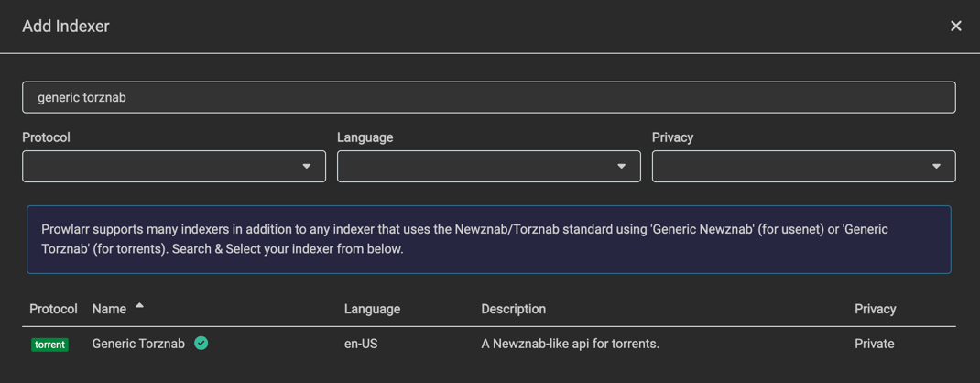980x383 pixels.
Task: Click the Prowlarr info message box
Action: (x=488, y=239)
